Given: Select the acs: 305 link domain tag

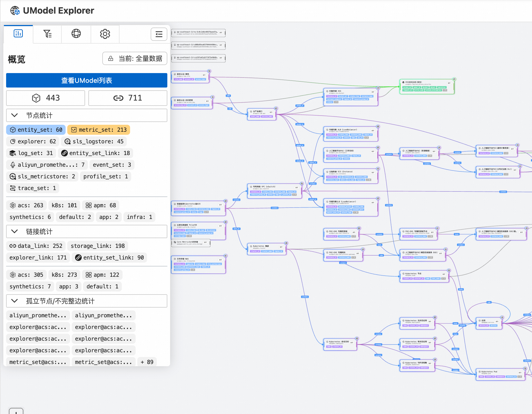Looking at the screenshot, I should point(26,275).
